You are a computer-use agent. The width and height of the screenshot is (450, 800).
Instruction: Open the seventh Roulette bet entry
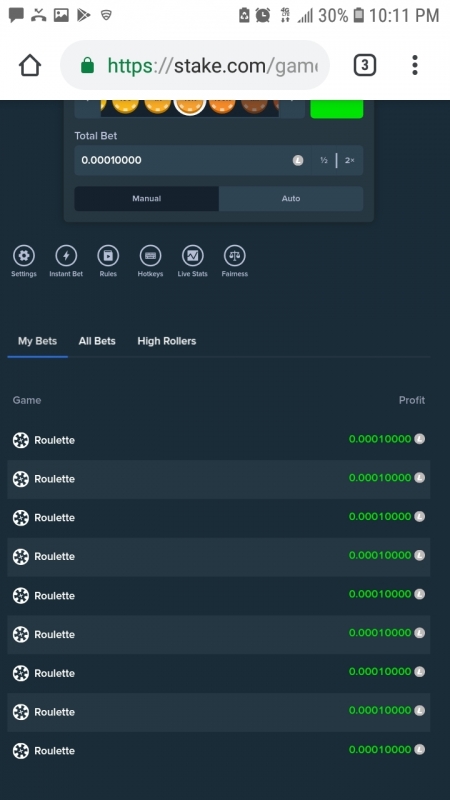click(219, 672)
